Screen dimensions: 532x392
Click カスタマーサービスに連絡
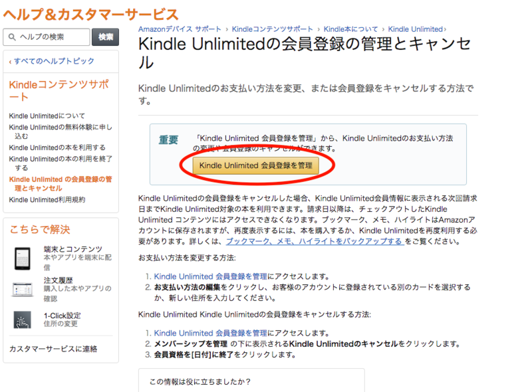[53, 349]
